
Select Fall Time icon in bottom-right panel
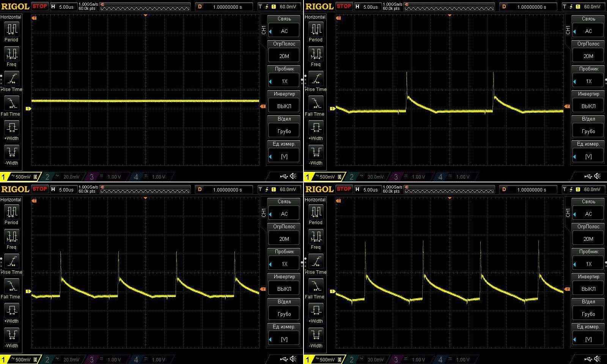point(316,286)
